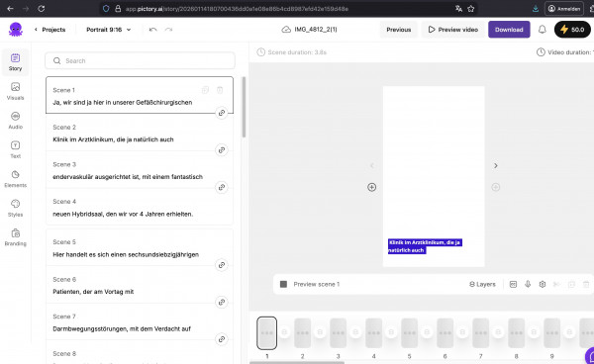Click the scene Search field

click(x=140, y=60)
